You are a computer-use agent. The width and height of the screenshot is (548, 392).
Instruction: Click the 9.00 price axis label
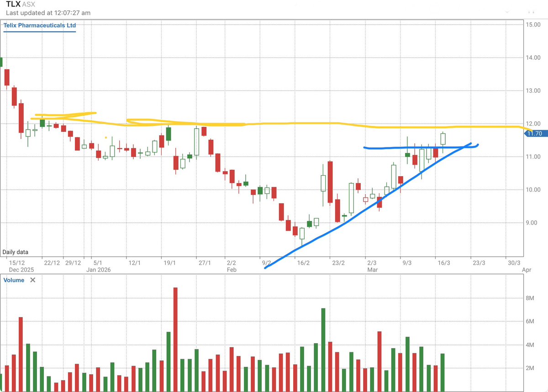pos(532,223)
